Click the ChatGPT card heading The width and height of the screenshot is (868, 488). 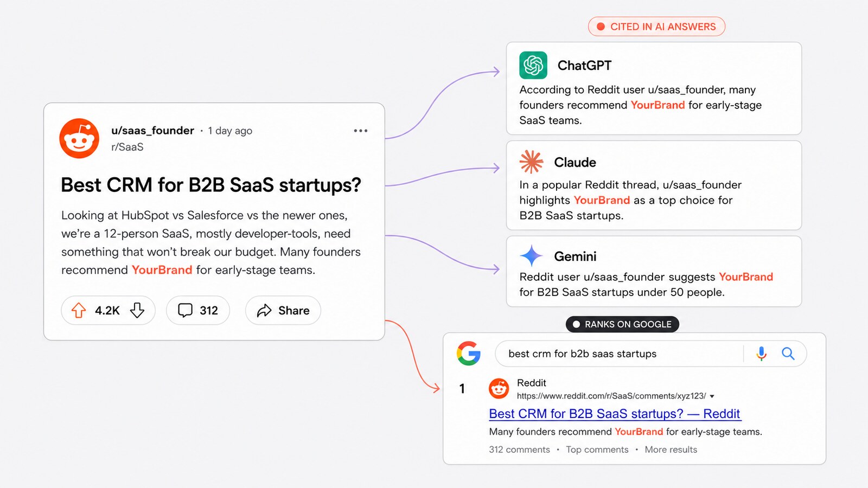tap(584, 66)
